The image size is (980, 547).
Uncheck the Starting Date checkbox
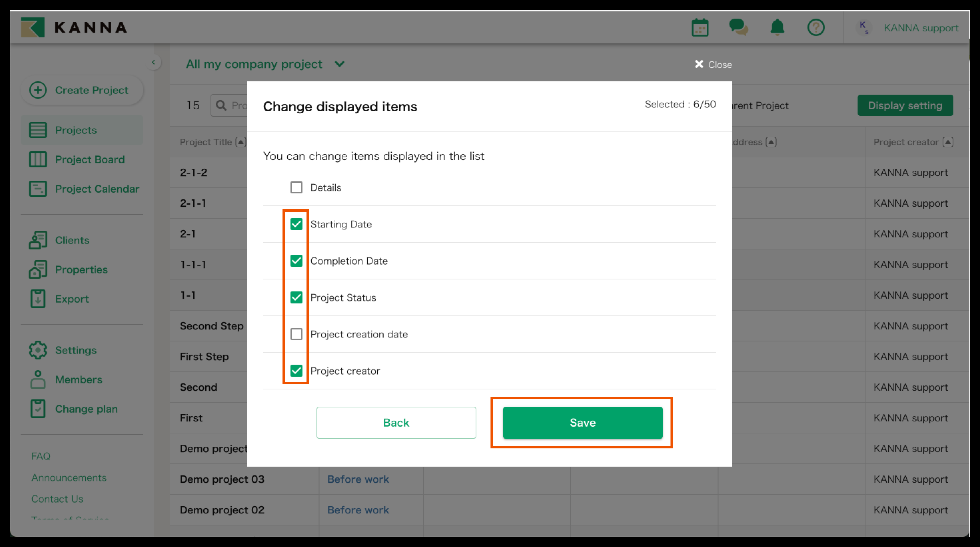point(296,224)
